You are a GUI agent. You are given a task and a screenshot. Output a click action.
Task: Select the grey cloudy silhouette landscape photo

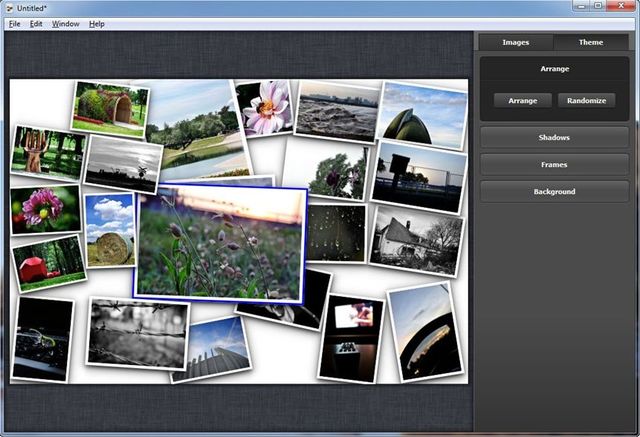pos(123,164)
